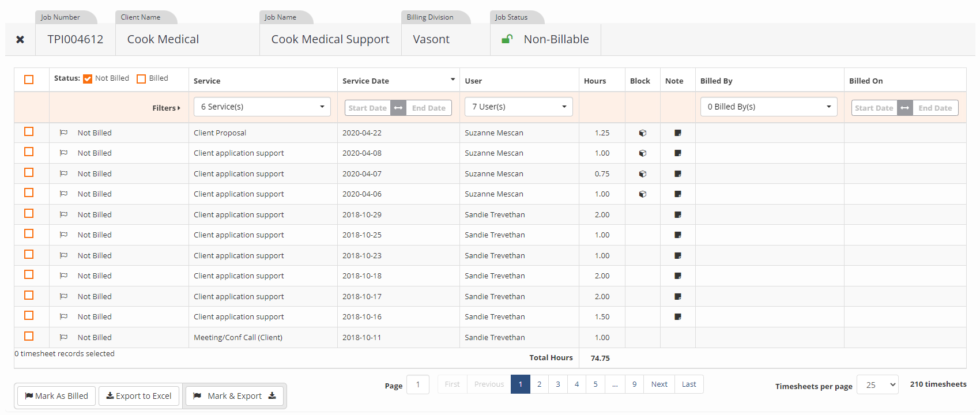This screenshot has width=980, height=415.
Task: Select the Client Proposal row checkbox
Action: click(29, 132)
